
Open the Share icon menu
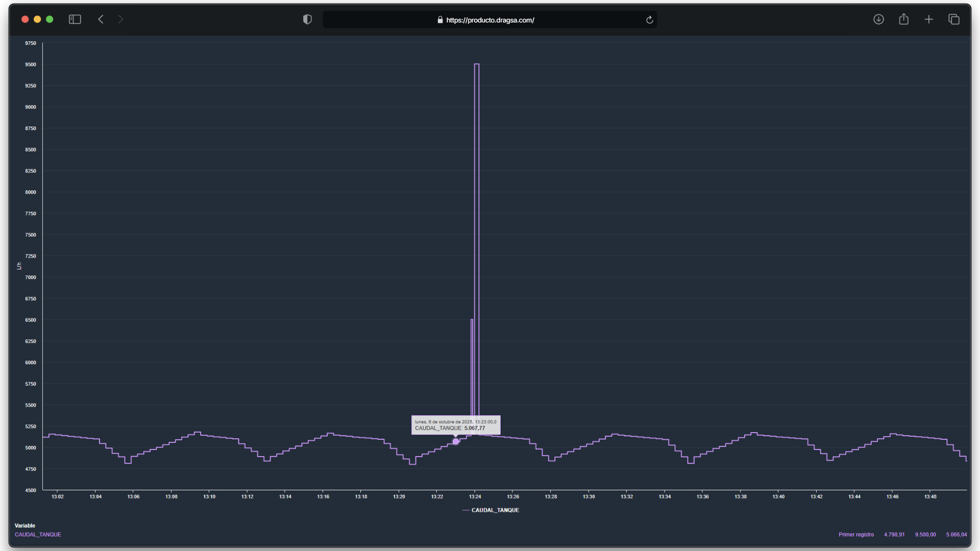coord(904,19)
